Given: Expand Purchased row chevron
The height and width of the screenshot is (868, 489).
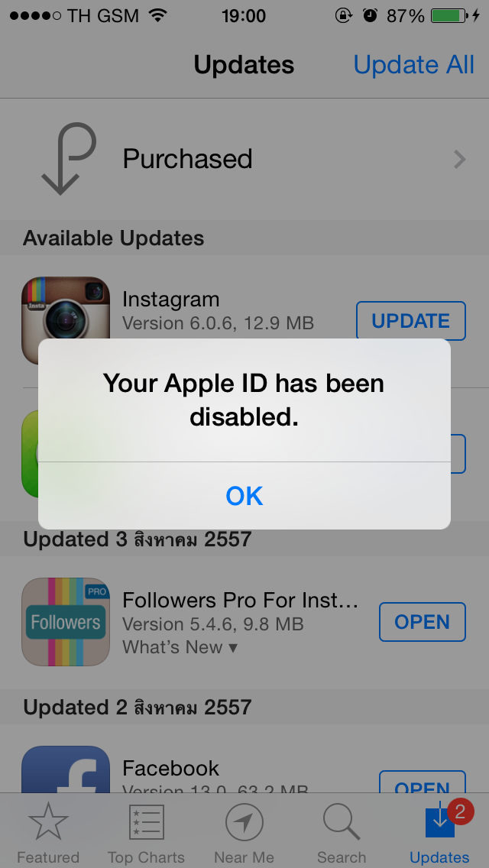Looking at the screenshot, I should [x=460, y=160].
